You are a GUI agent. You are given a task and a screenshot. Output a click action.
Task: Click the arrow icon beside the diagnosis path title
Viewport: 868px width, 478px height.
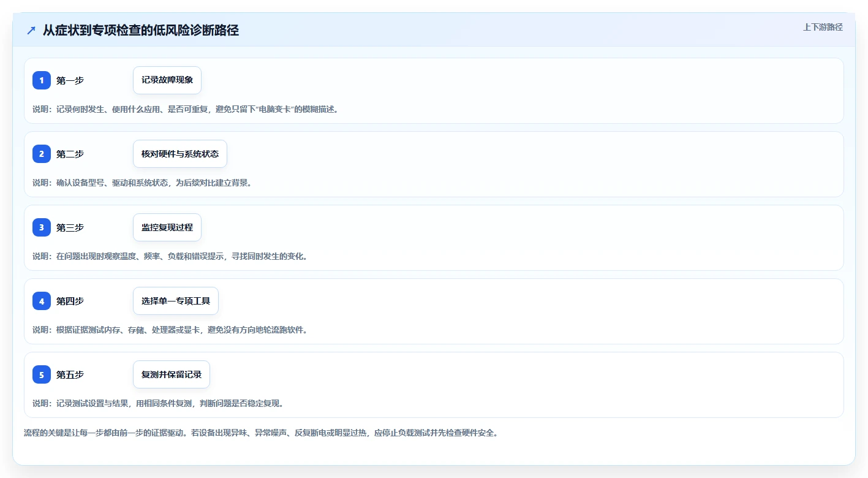pyautogui.click(x=31, y=31)
